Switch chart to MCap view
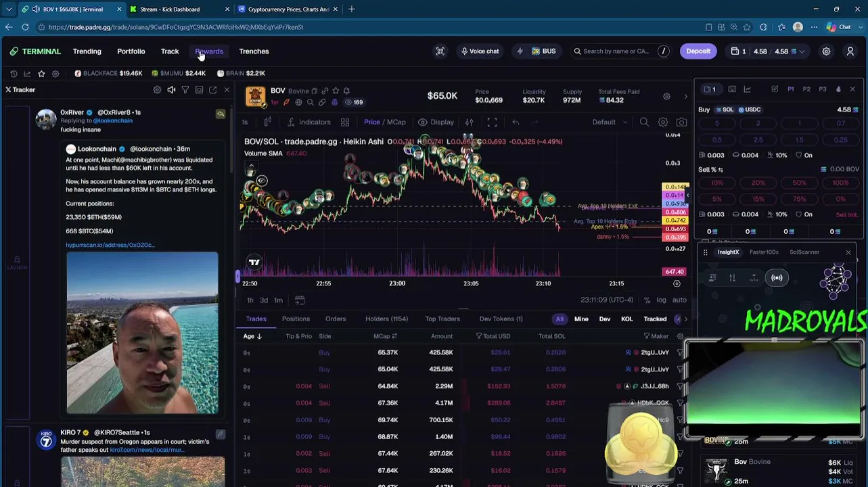868x487 pixels. [396, 122]
